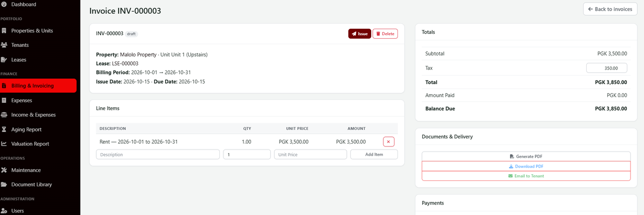Click Email to Tenant button
644x215 pixels.
coord(526,176)
